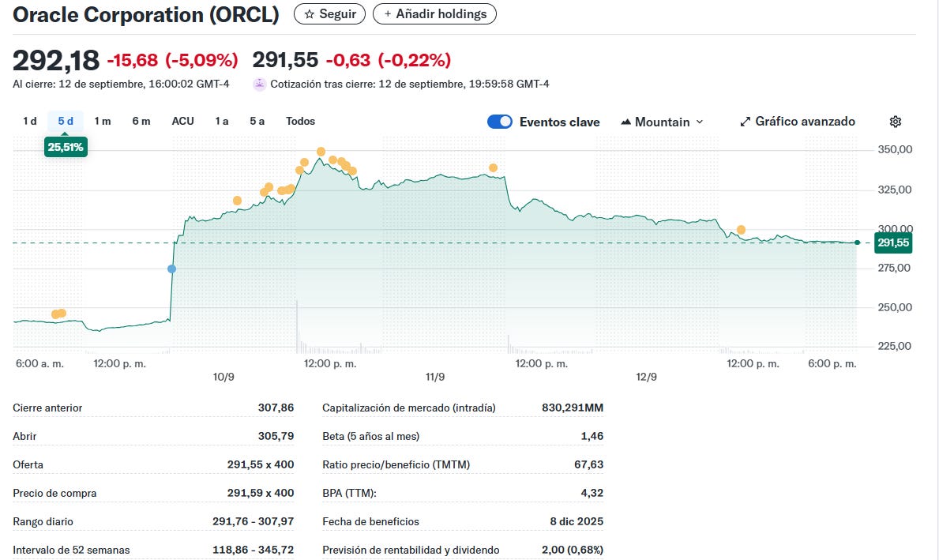Click the orange event dot on 12/9
The width and height of the screenshot is (939, 560).
[741, 229]
